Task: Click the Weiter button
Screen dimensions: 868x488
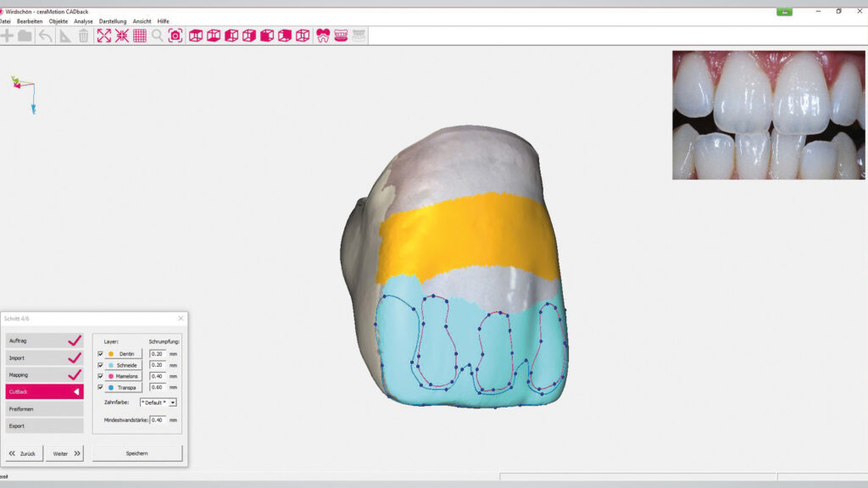Action: point(64,453)
